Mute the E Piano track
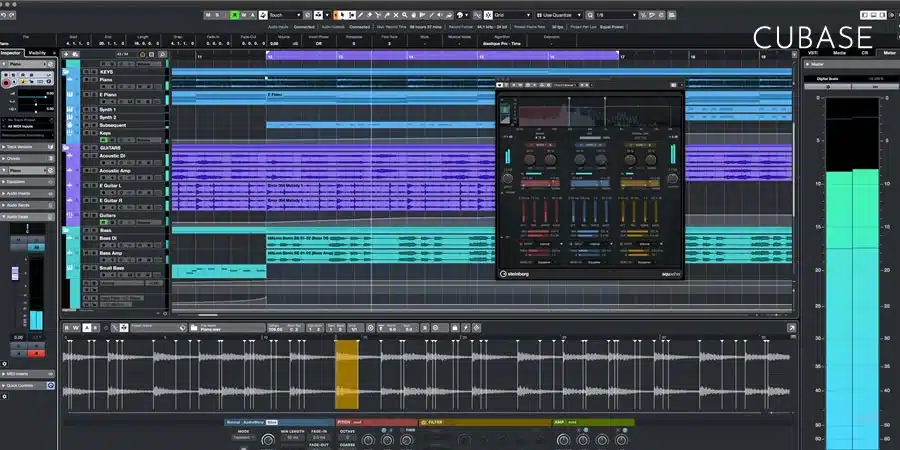This screenshot has height=450, width=900. pos(86,94)
